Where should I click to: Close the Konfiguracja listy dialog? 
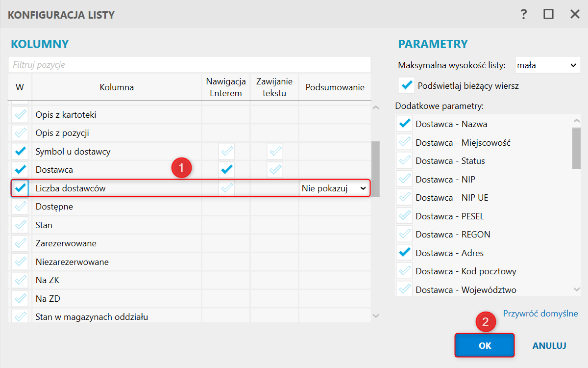tap(575, 14)
